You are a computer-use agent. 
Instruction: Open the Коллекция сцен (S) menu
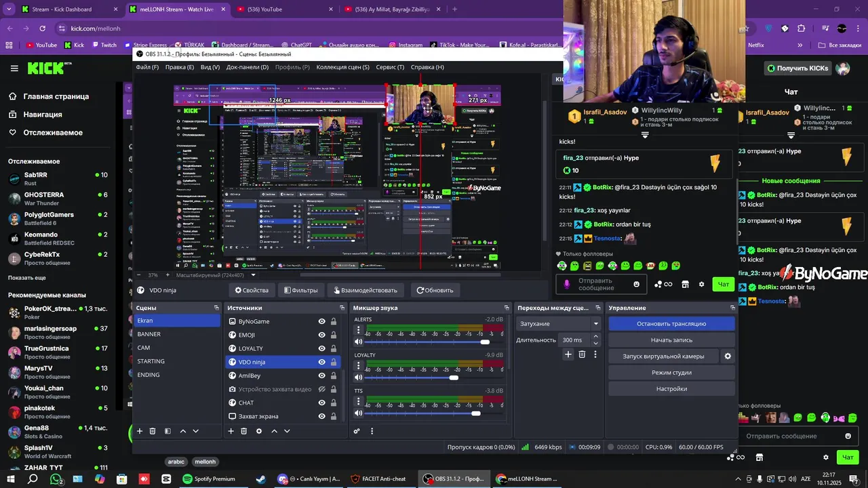pos(343,67)
